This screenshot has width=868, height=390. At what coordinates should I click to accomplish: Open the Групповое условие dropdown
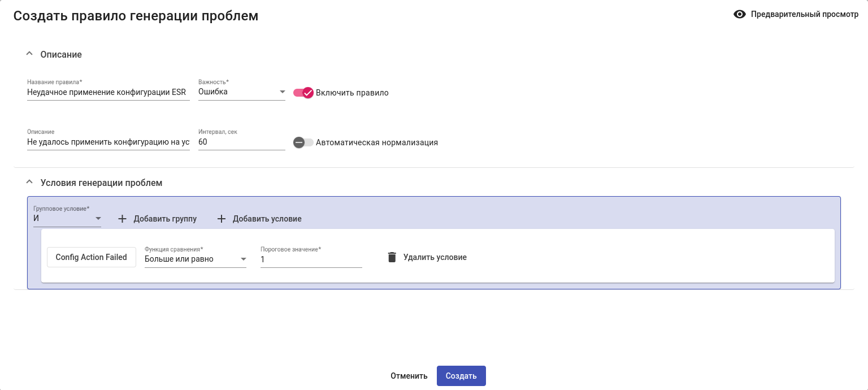(x=67, y=218)
